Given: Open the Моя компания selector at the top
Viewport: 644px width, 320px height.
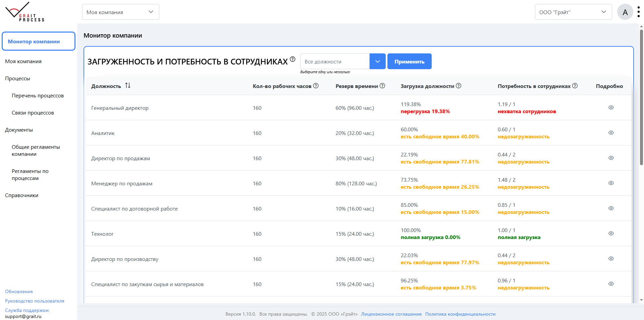Looking at the screenshot, I should click(120, 11).
